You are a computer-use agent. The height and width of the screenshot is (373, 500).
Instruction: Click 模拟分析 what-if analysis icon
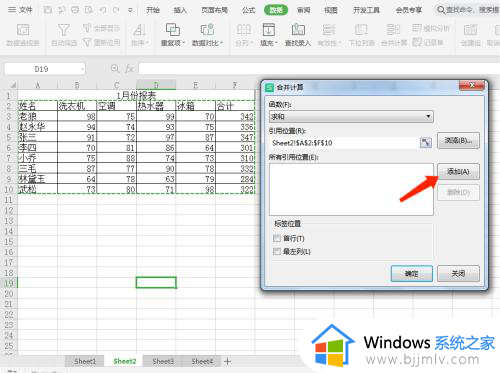(431, 28)
